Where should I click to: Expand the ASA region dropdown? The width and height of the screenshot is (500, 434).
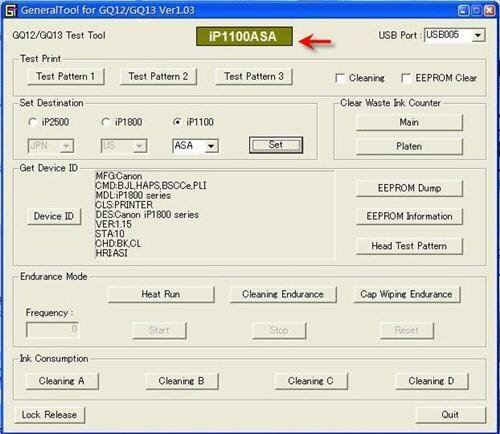click(x=211, y=146)
